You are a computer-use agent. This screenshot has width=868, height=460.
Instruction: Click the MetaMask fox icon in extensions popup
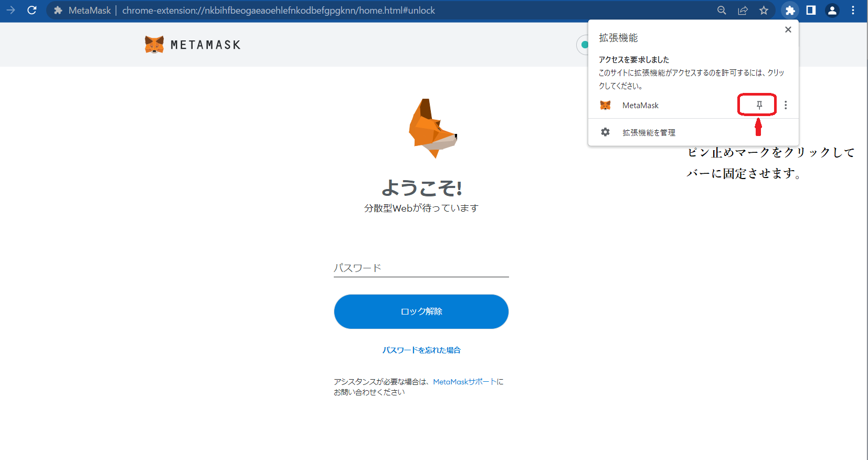tap(605, 105)
